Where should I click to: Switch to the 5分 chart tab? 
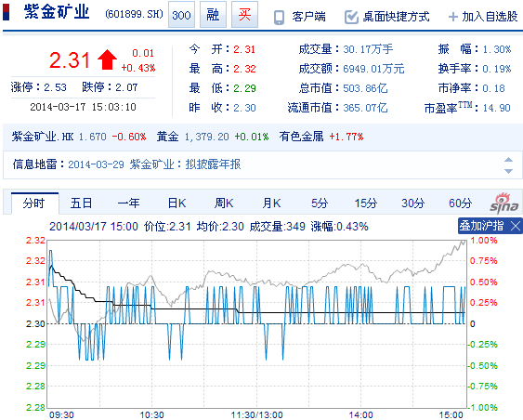(x=320, y=203)
